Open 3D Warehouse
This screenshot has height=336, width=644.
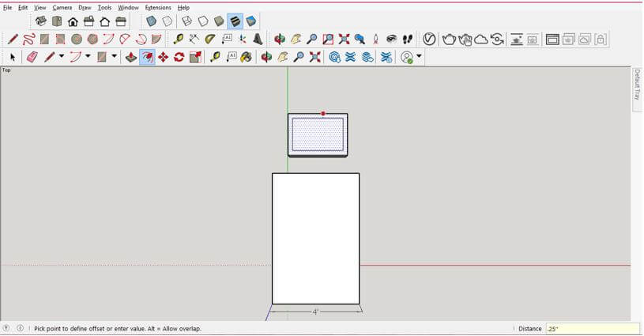point(335,57)
